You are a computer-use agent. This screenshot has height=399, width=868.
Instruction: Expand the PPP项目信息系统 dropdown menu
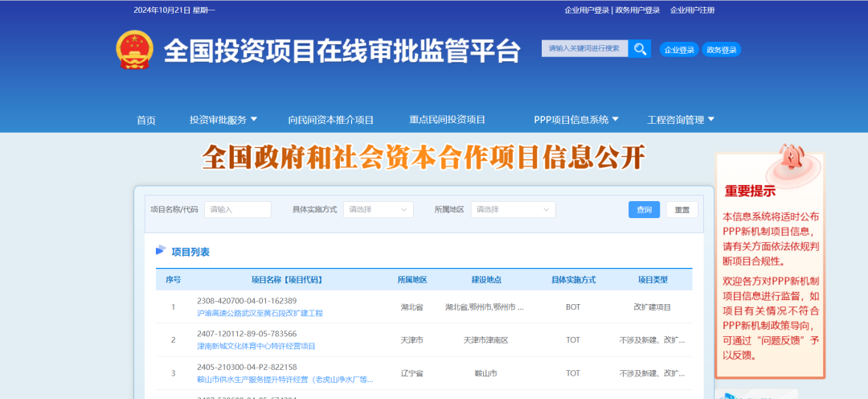tap(576, 120)
